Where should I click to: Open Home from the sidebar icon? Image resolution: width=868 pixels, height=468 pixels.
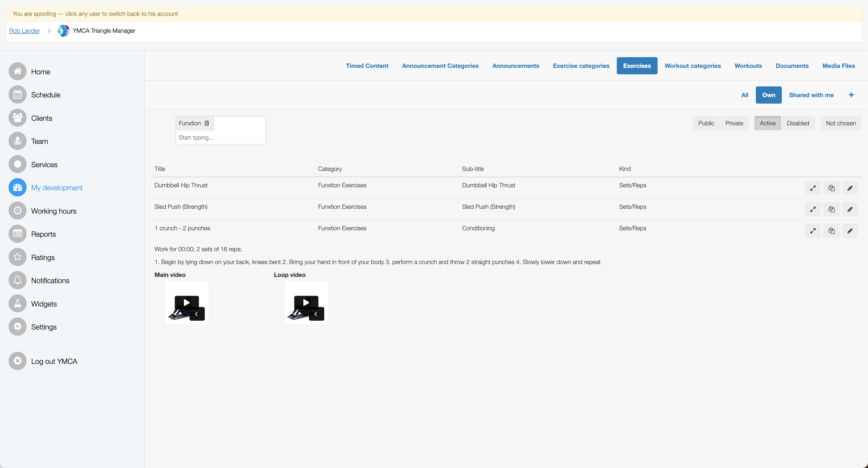(x=17, y=71)
